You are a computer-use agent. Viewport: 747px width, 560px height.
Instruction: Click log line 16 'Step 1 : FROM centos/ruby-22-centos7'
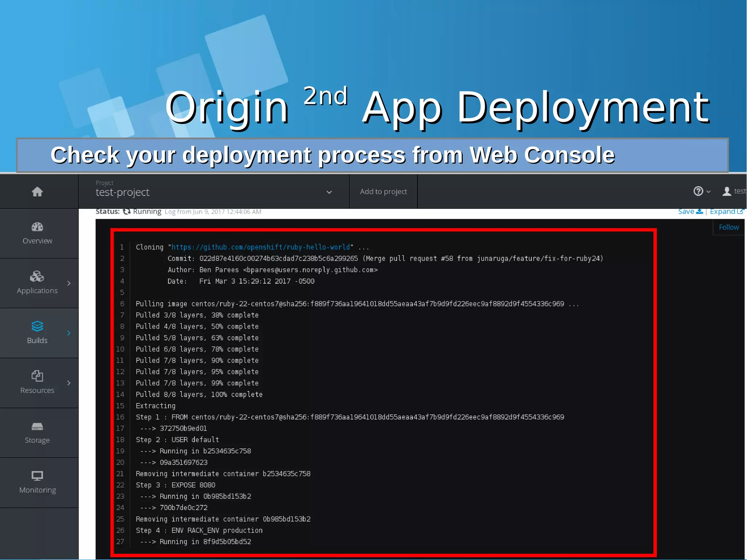350,417
